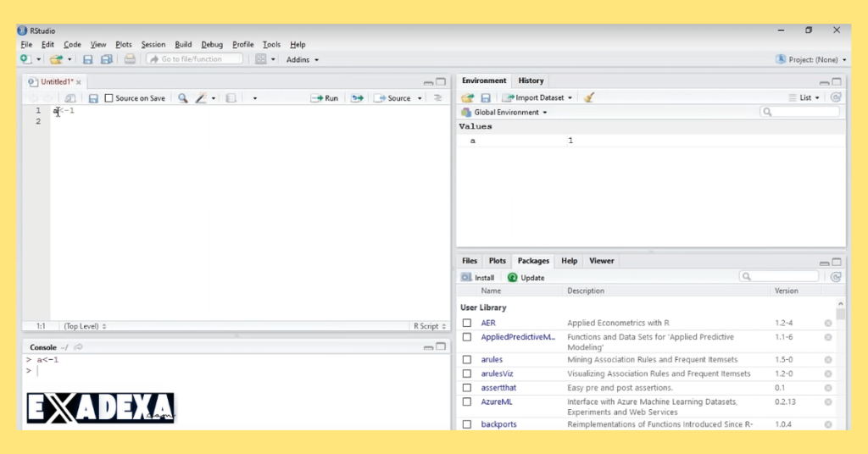Click the save workspace icon in Environment pane

(x=486, y=97)
